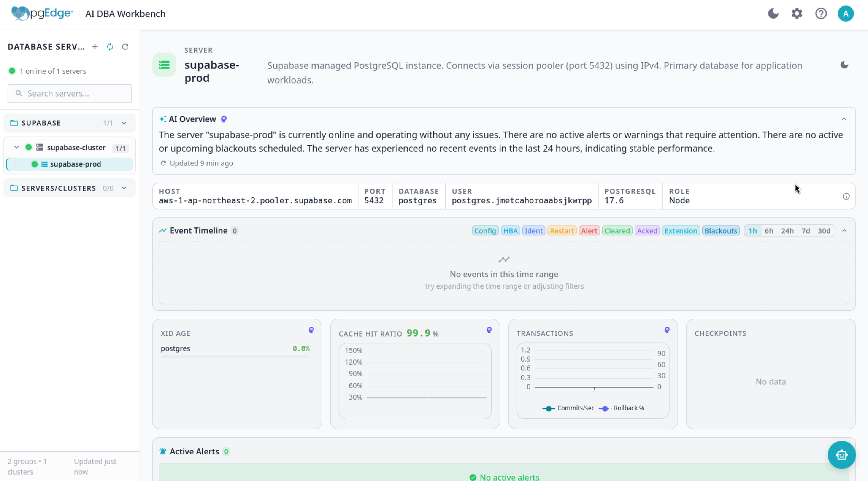Toggle the Config event filter
This screenshot has width=868, height=481.
click(x=485, y=231)
